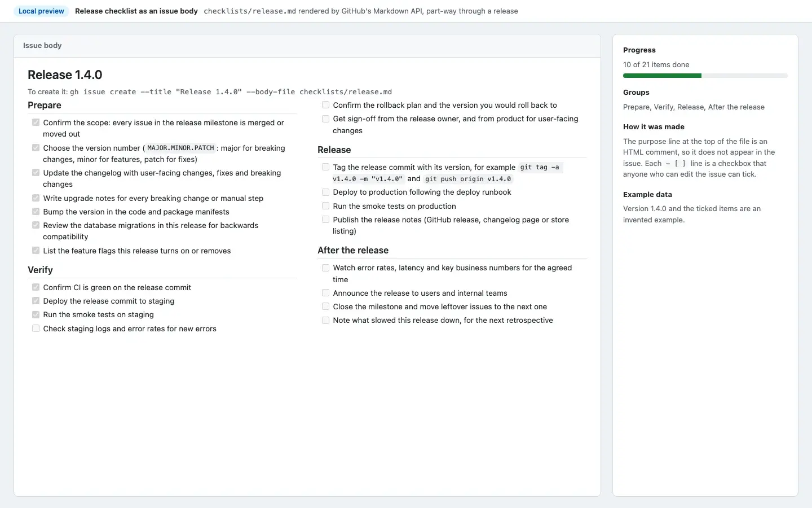812x508 pixels.
Task: Click the 'Release 1.4.0' heading
Action: pos(65,75)
